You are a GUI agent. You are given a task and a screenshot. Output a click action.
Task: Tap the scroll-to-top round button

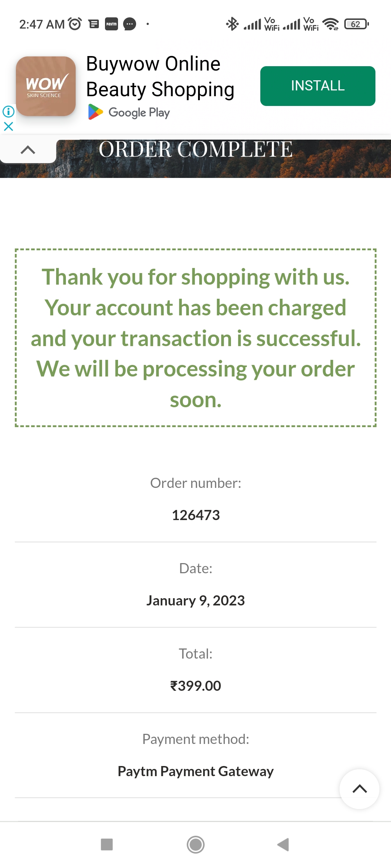[x=359, y=789]
